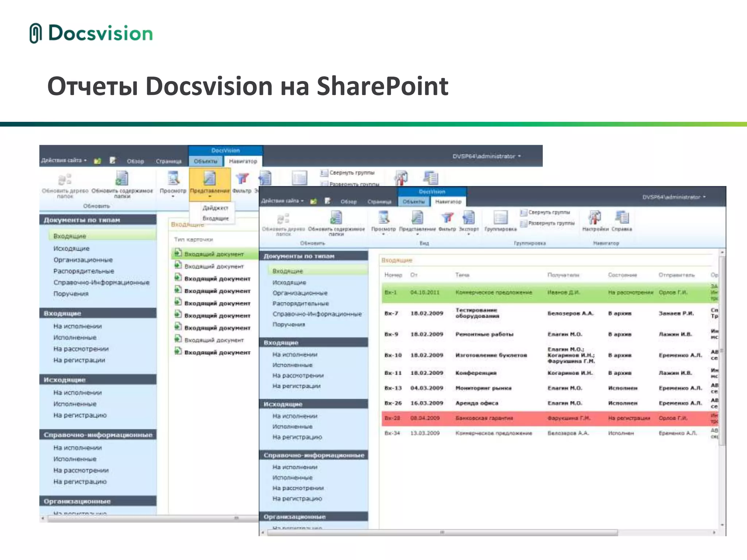Screen dimensions: 747x560
Task: Open DVSP64\administrator menu in front window
Action: pyautogui.click(x=674, y=197)
